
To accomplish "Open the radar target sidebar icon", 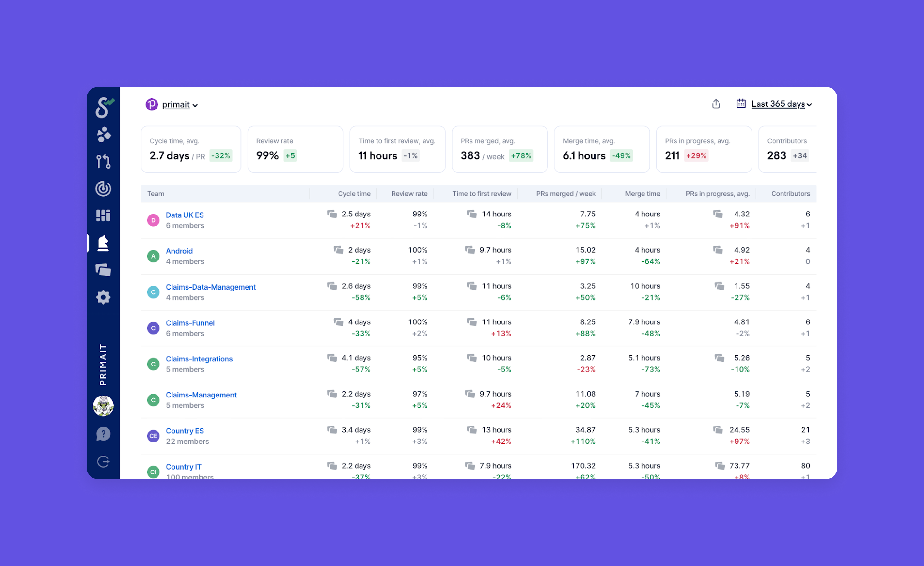I will [x=103, y=189].
